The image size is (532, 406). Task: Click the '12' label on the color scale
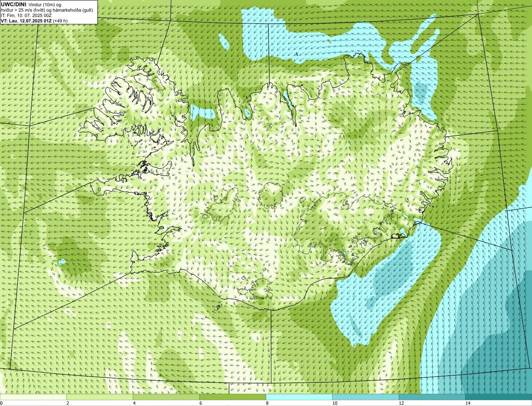[401, 403]
